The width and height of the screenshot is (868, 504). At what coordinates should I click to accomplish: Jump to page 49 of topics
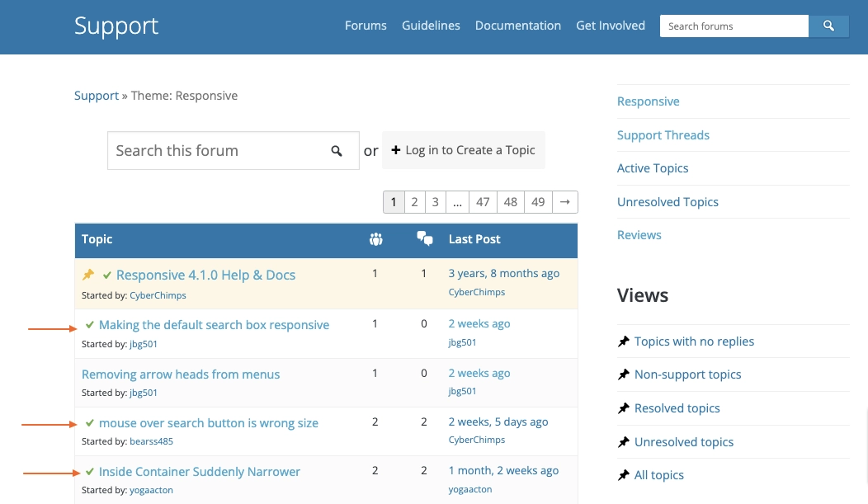tap(538, 201)
